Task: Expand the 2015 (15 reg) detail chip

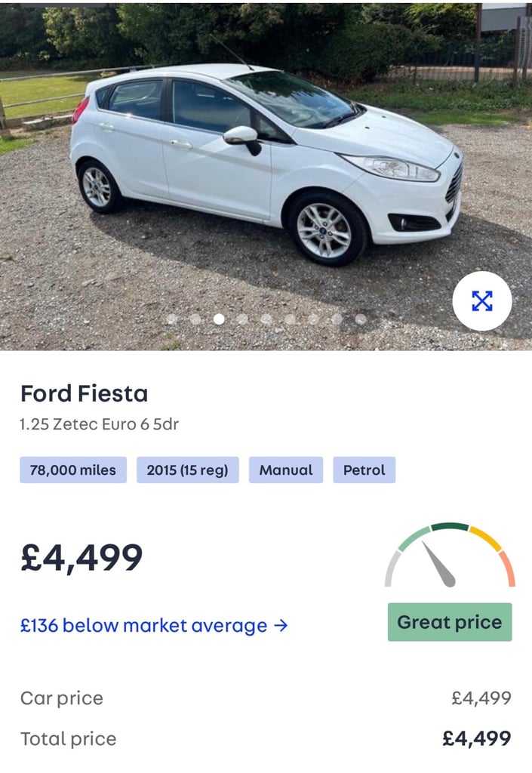Action: (x=186, y=470)
